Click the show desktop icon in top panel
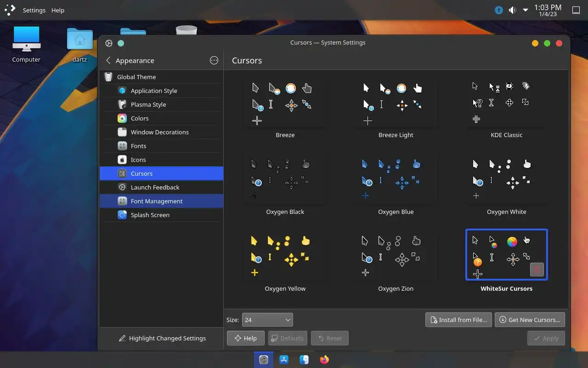Screen dimensions: 588x368 [x=576, y=10]
